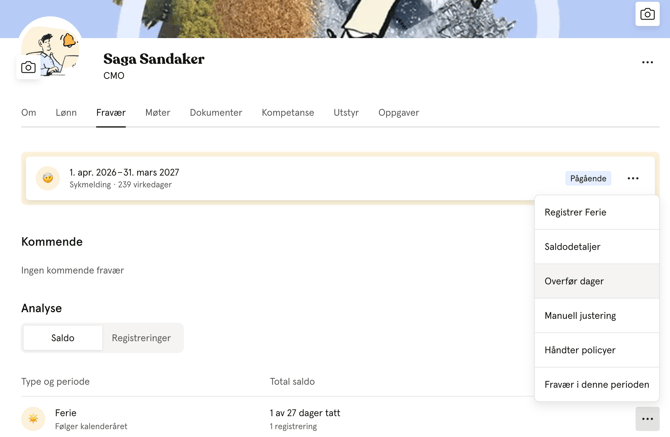
Task: Click the Ingen kommende fravær text
Action: click(x=73, y=270)
